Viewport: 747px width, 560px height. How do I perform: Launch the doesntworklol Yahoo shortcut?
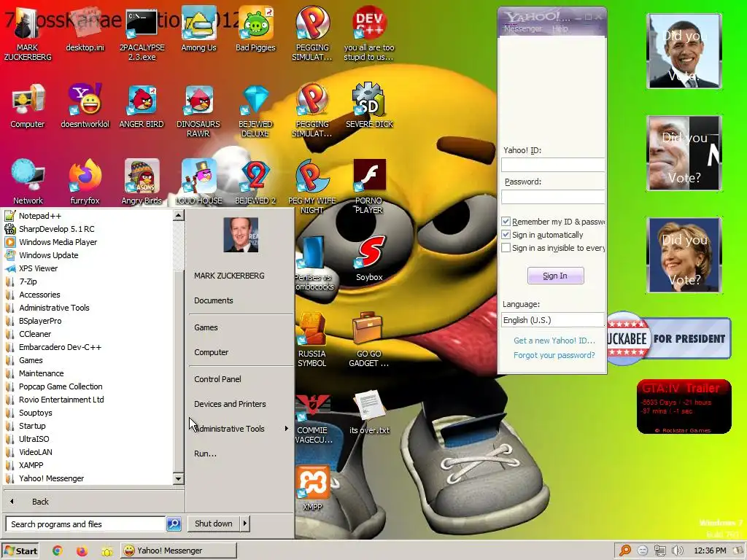point(85,106)
